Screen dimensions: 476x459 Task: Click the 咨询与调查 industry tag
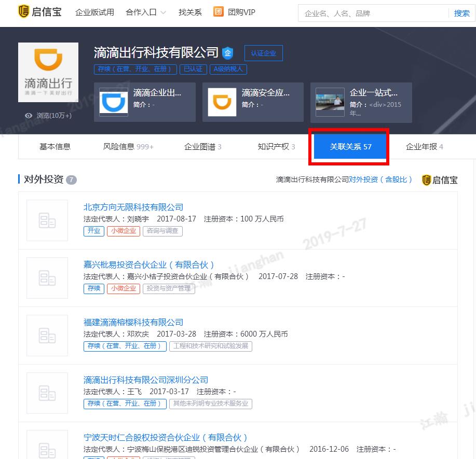162,231
